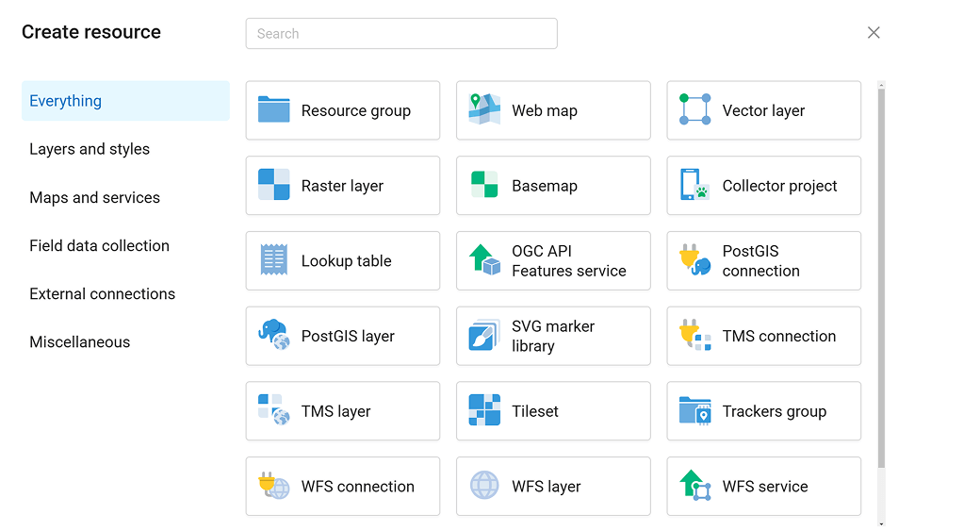Click the PostGIS layer elephant icon
This screenshot has height=531, width=980.
[x=274, y=336]
